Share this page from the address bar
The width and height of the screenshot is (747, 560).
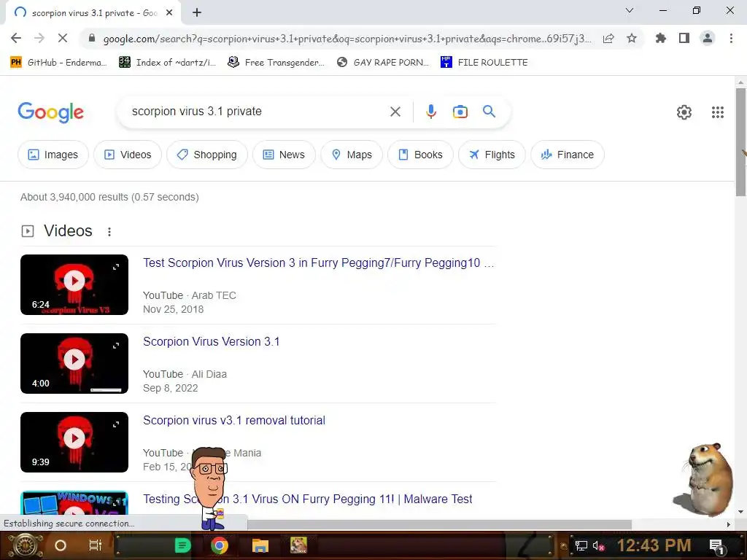pos(608,39)
